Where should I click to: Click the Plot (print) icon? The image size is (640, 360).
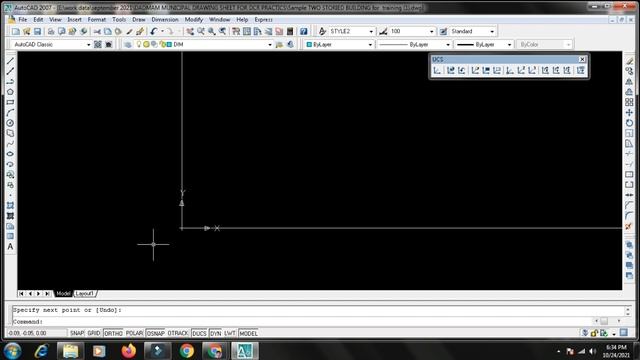click(x=51, y=31)
